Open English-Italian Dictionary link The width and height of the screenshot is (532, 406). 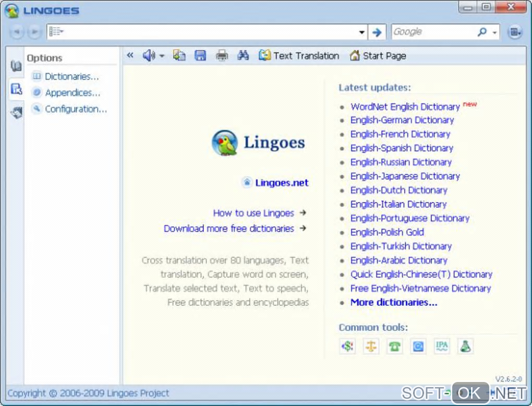[398, 204]
